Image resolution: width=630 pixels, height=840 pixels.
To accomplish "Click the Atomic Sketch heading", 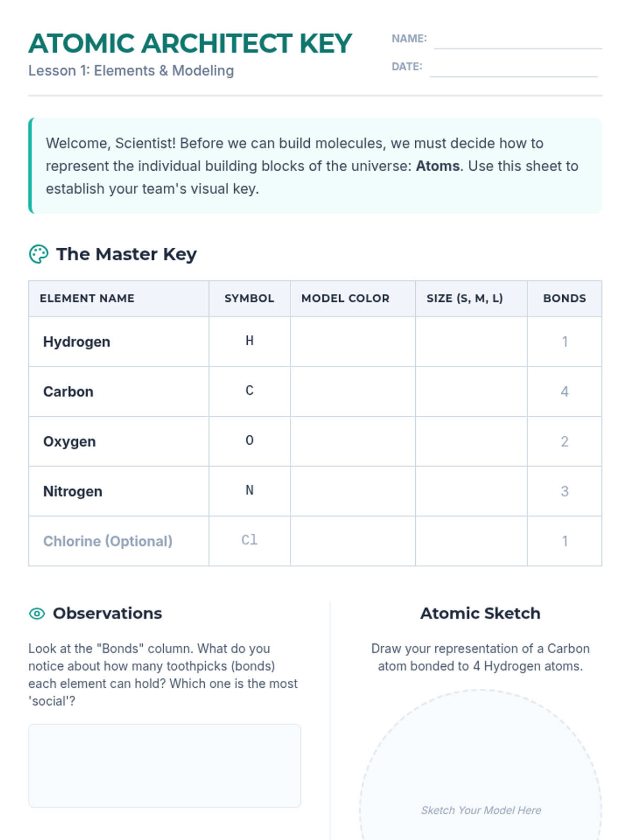I will (x=480, y=613).
